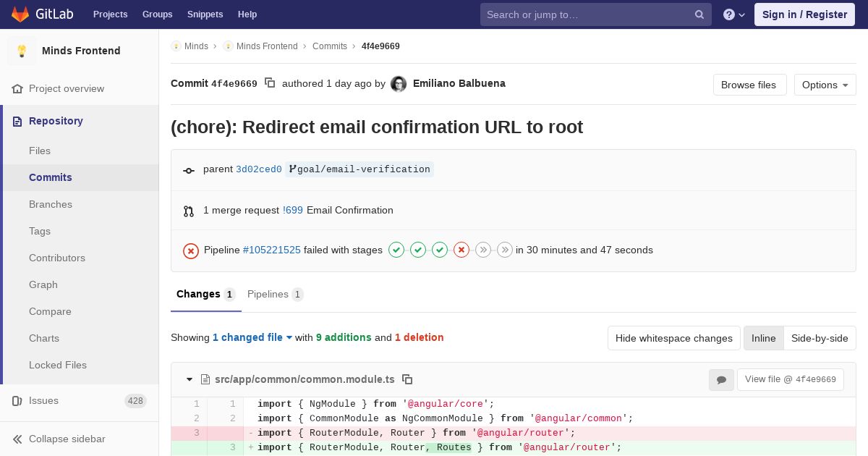The width and height of the screenshot is (868, 456).
Task: Copy file path of common.module.ts
Action: pos(407,379)
